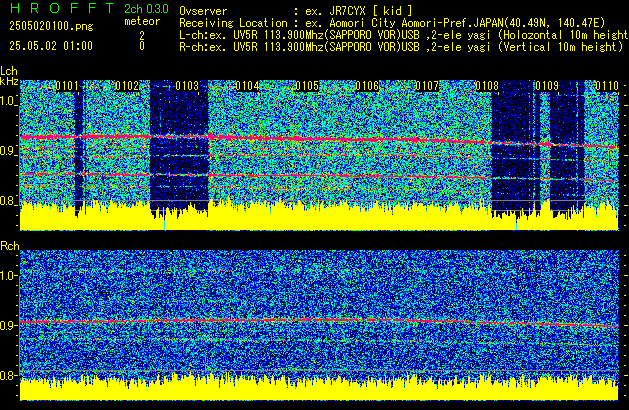This screenshot has height=410, width=629.
Task: Click the Rch 1.0 kHz axis tick label
Action: [8, 276]
